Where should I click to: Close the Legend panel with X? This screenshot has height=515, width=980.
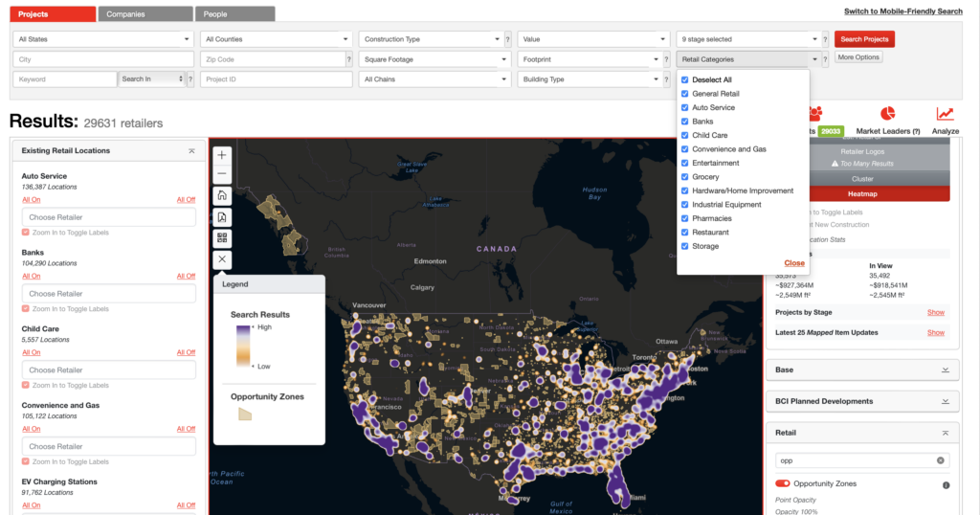point(222,259)
